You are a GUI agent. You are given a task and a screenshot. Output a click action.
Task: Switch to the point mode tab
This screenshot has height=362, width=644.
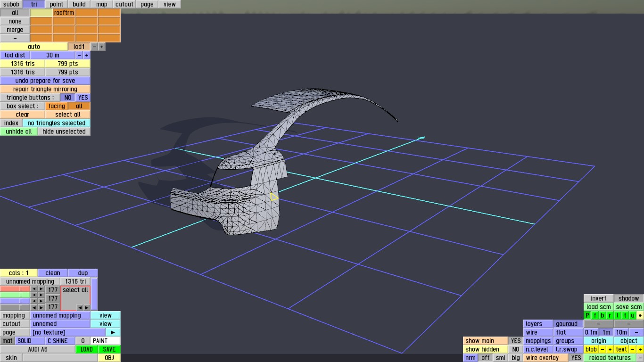click(57, 4)
